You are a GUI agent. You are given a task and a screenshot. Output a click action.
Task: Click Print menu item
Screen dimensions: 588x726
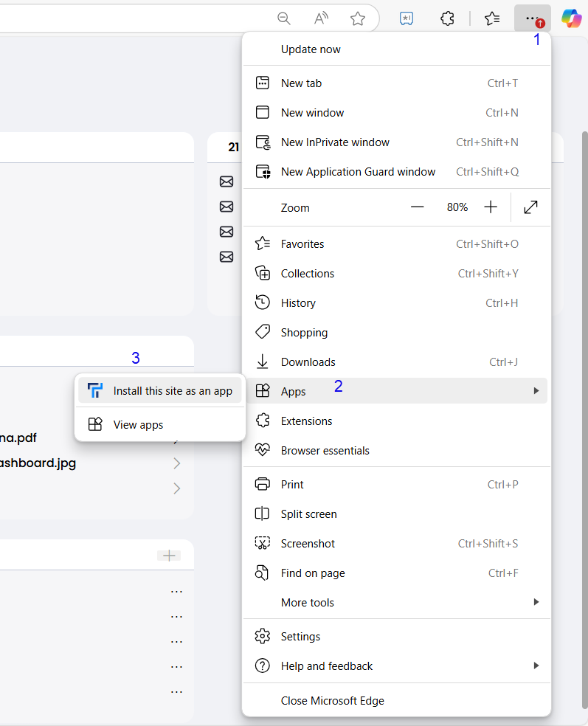(x=396, y=485)
